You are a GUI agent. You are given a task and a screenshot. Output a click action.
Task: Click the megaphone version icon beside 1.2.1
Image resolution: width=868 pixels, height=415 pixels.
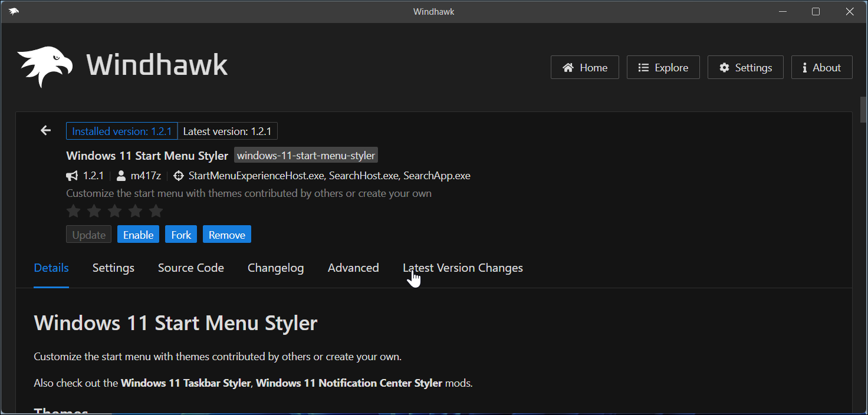pos(71,175)
